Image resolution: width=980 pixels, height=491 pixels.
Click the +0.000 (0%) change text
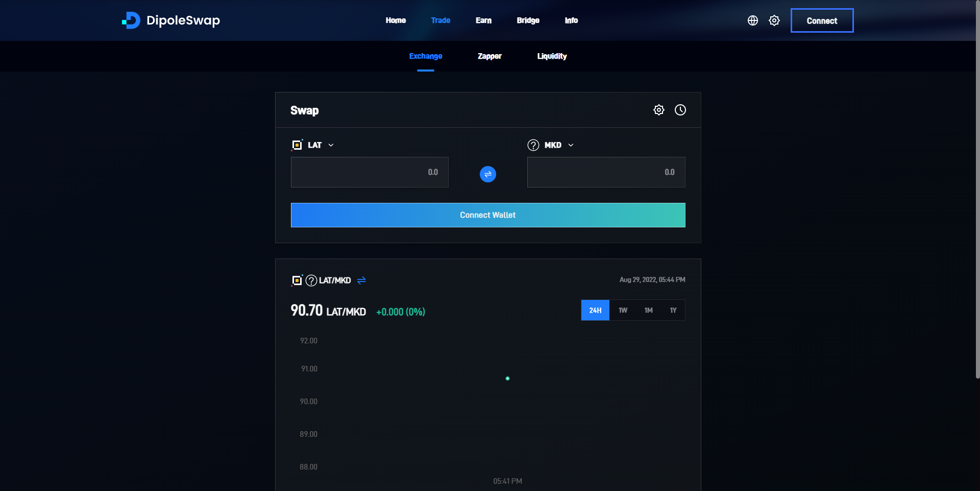[x=401, y=312]
